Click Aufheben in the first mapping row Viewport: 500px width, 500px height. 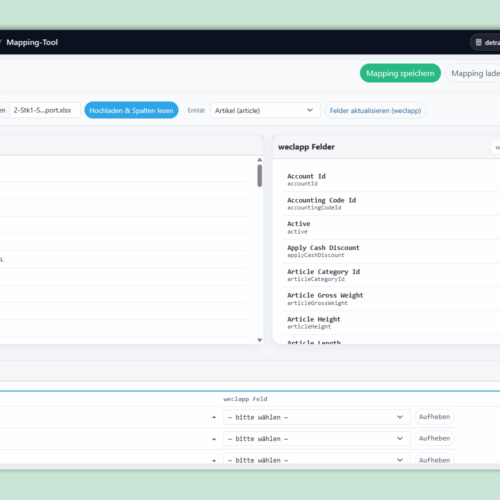point(434,417)
